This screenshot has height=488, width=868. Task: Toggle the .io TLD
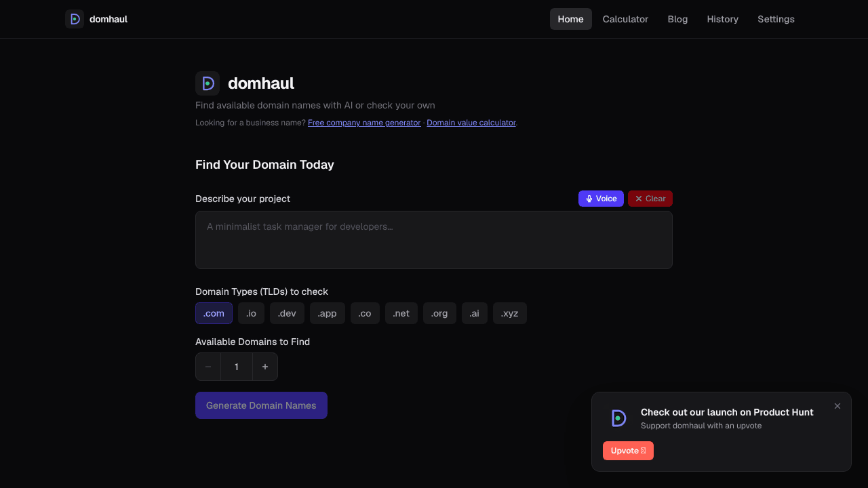point(251,313)
